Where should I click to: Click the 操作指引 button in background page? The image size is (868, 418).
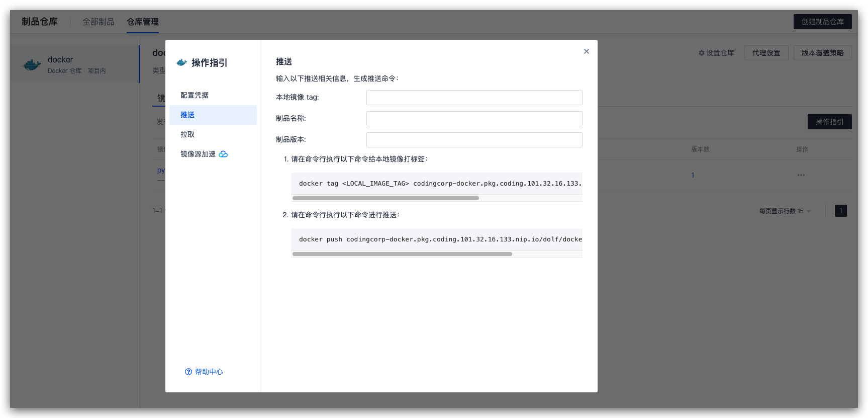(829, 122)
